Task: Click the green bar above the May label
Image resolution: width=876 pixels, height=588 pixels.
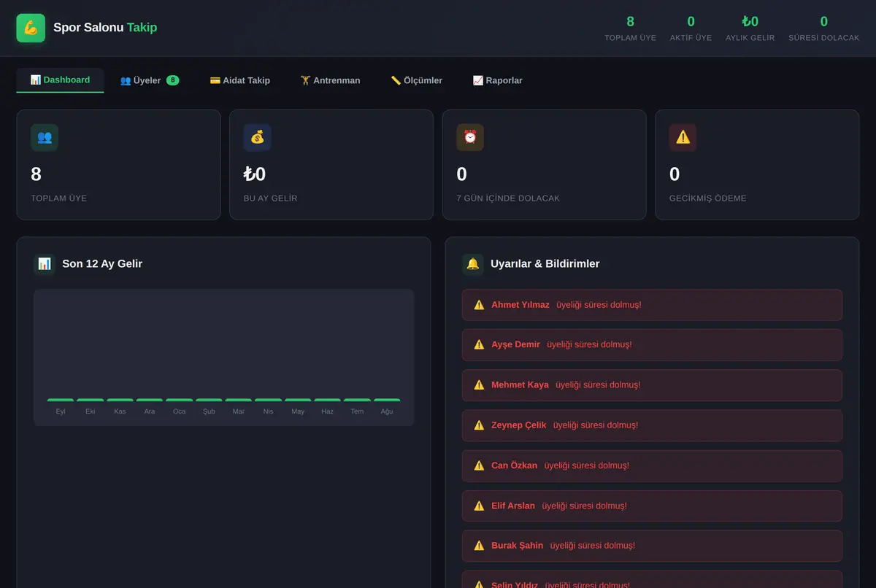Action: click(298, 400)
